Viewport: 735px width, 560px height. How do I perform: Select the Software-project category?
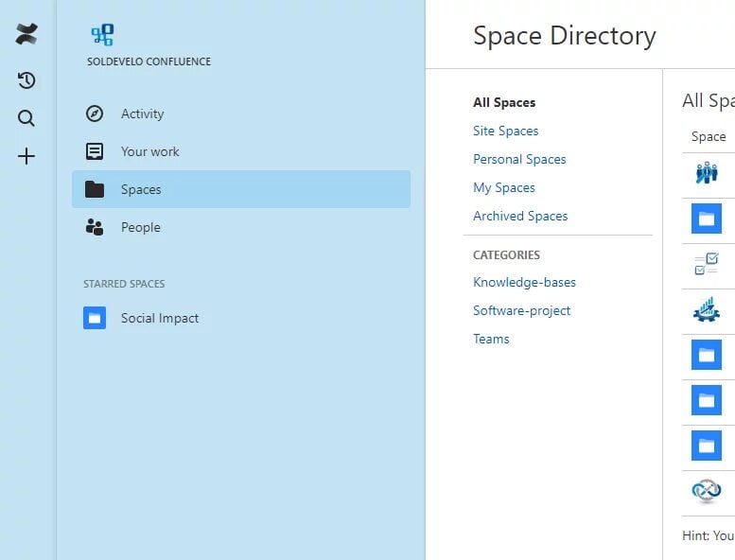point(522,310)
